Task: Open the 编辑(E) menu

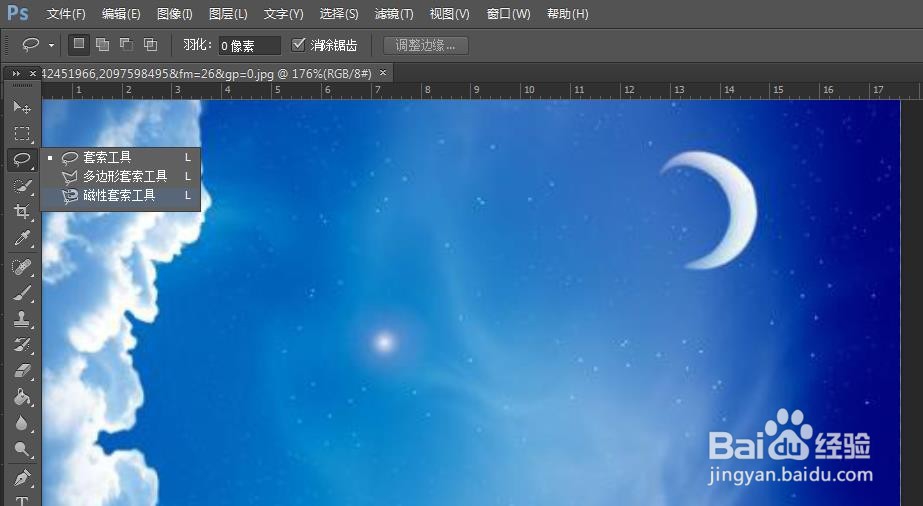Action: tap(121, 14)
